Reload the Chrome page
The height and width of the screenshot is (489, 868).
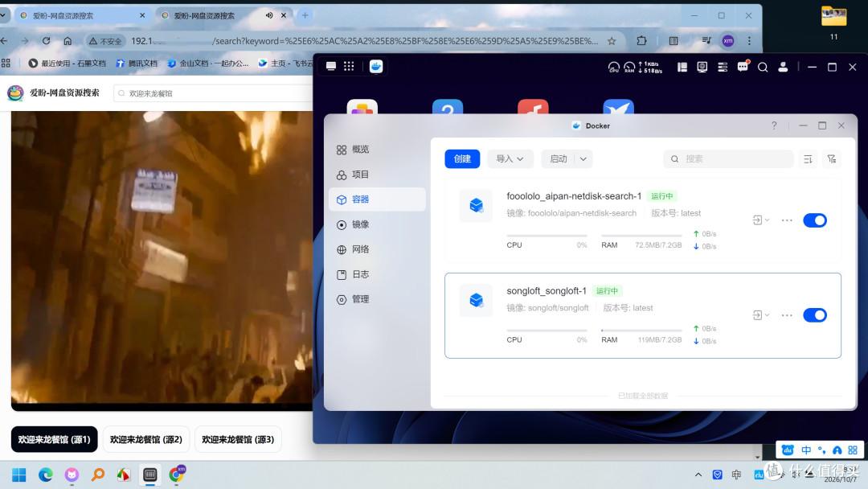[47, 41]
